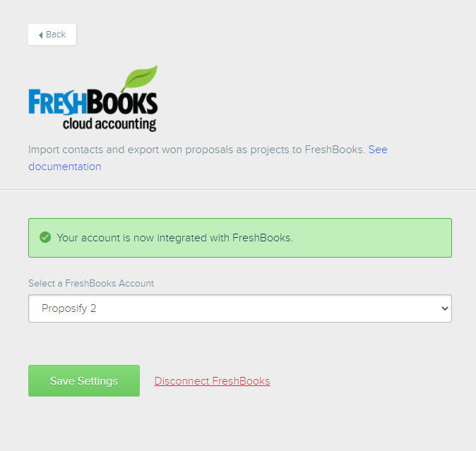Click the 'documentation' link text
476x451 pixels.
pos(65,167)
